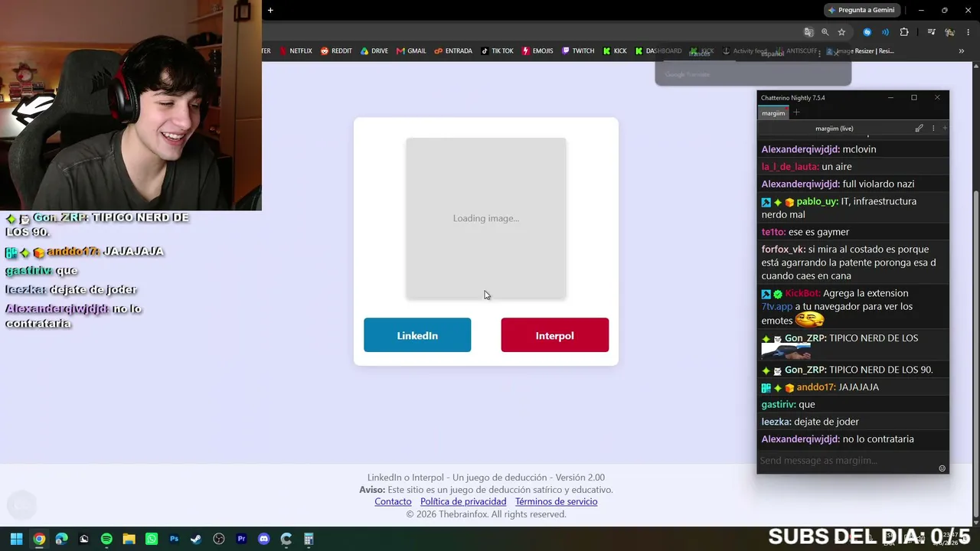980x551 pixels.
Task: Open Discord from the taskbar
Action: 264,539
